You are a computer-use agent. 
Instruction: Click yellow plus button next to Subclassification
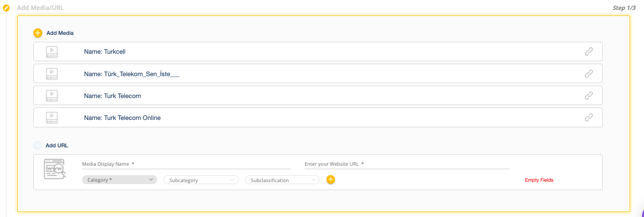point(330,180)
